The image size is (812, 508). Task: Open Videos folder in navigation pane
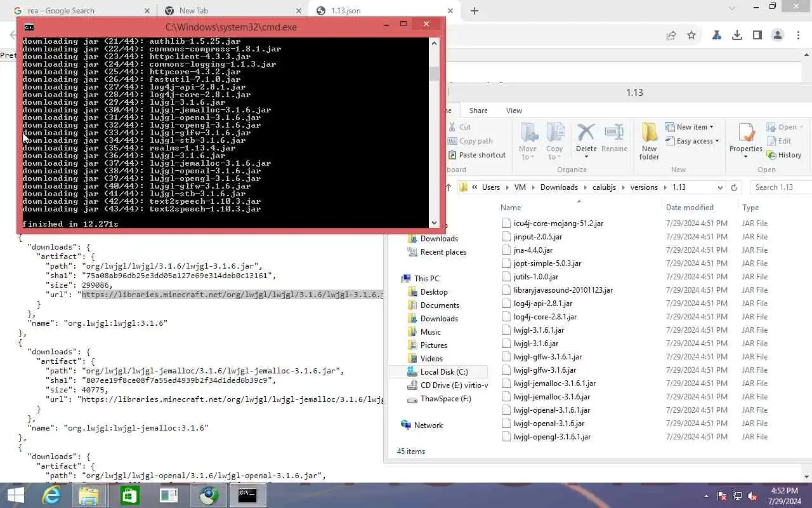tap(431, 359)
